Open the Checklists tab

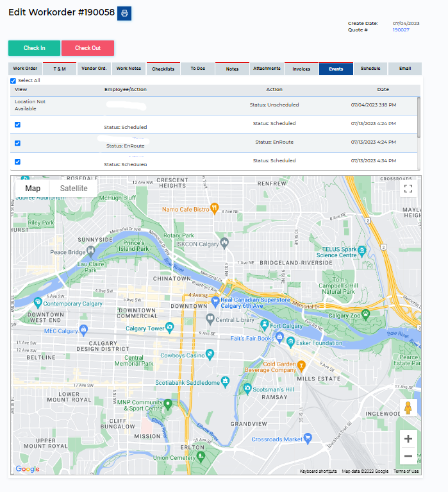tap(163, 69)
